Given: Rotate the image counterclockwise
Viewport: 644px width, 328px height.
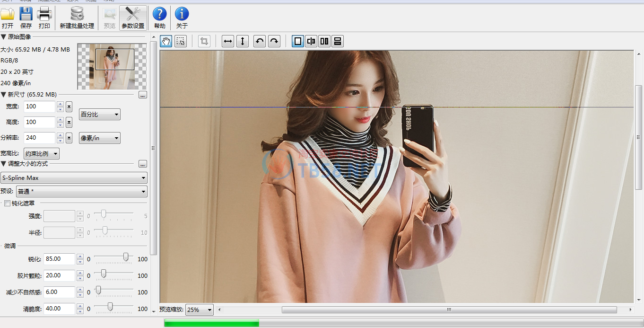Looking at the screenshot, I should [x=259, y=41].
